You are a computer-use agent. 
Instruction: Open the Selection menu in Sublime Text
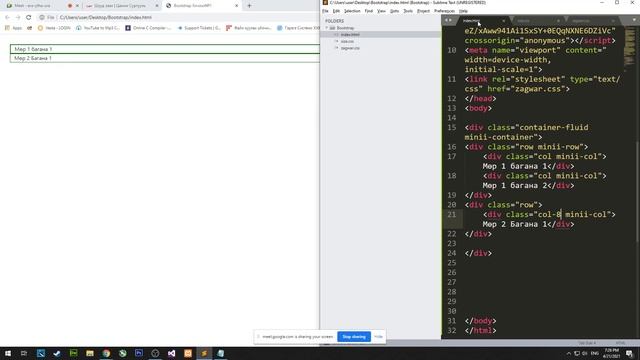tap(352, 11)
